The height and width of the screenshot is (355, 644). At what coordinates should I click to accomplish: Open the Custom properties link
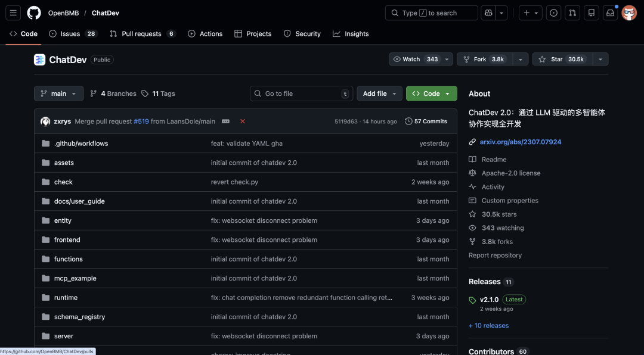(510, 201)
